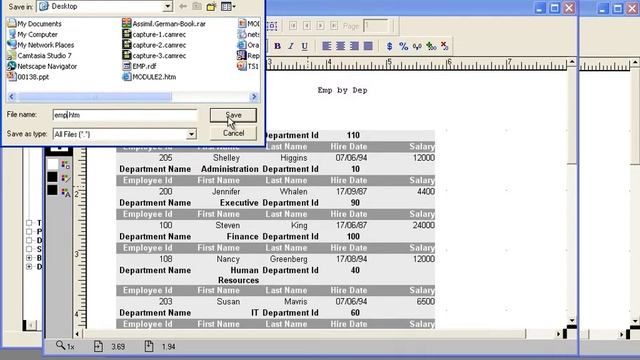This screenshot has height=360, width=640.
Task: Remove a decimal place
Action: tap(444, 46)
